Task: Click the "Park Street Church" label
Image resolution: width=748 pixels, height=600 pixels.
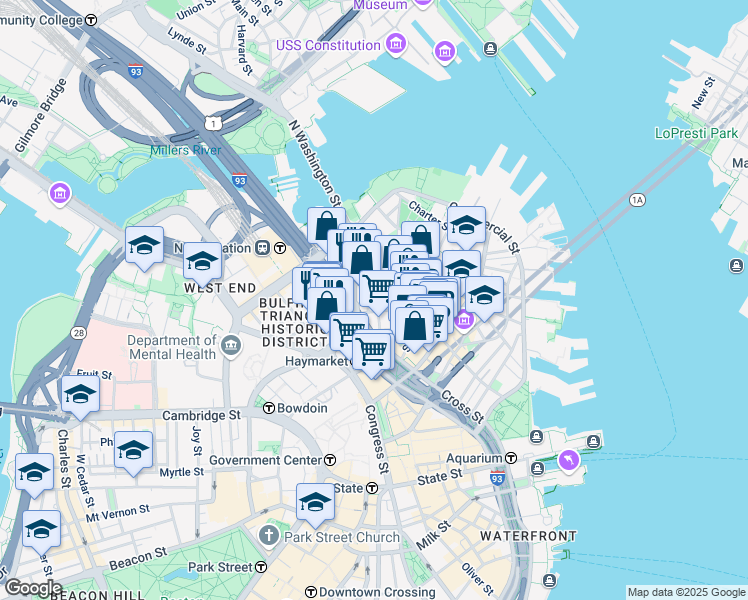Action: point(342,537)
